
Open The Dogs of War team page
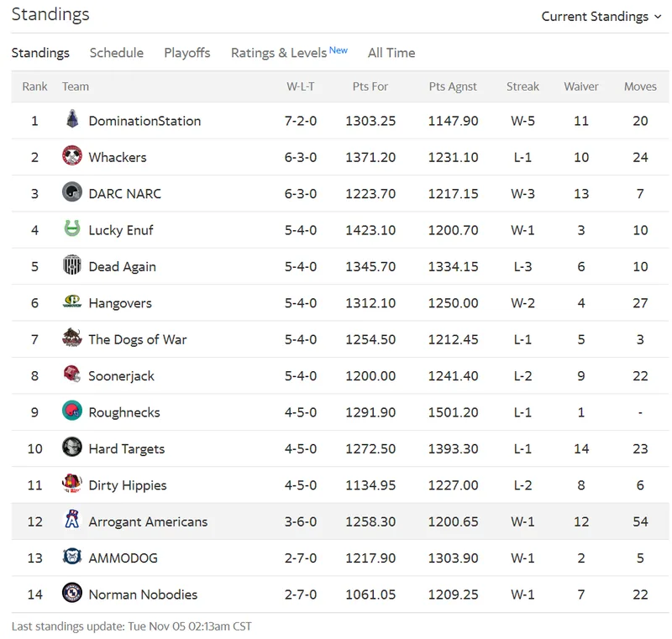click(138, 339)
